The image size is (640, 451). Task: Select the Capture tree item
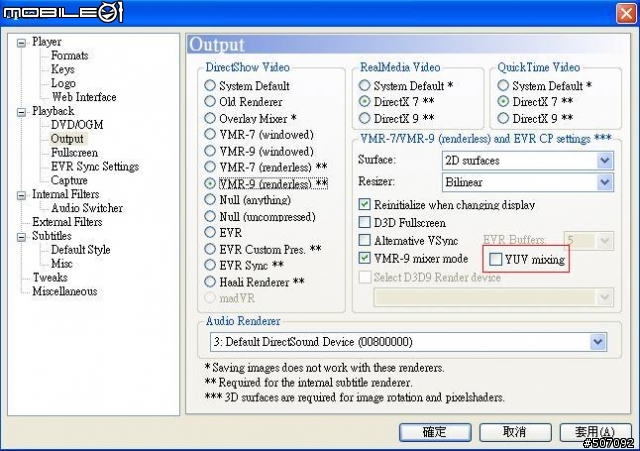(x=69, y=180)
